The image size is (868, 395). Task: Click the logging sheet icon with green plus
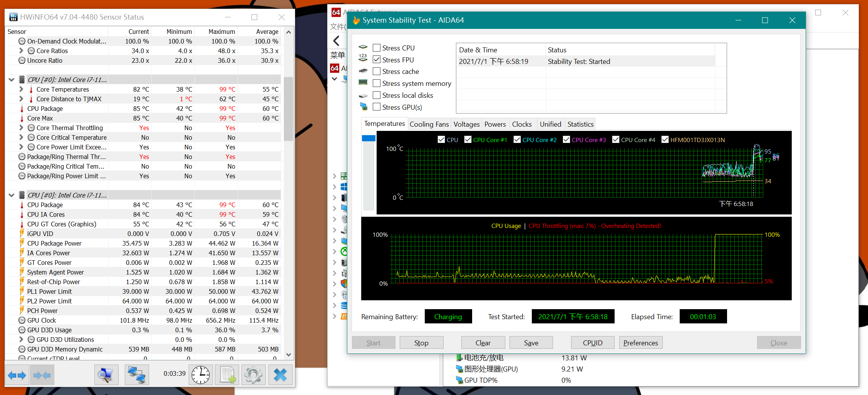tap(227, 375)
